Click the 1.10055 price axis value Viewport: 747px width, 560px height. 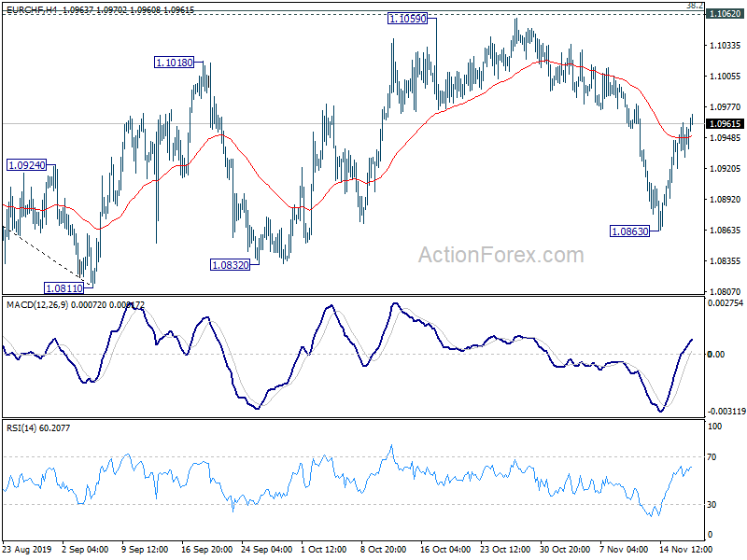tap(726, 77)
